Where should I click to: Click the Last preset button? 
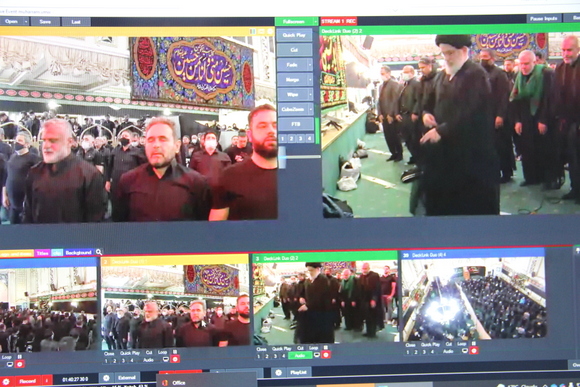pos(76,22)
